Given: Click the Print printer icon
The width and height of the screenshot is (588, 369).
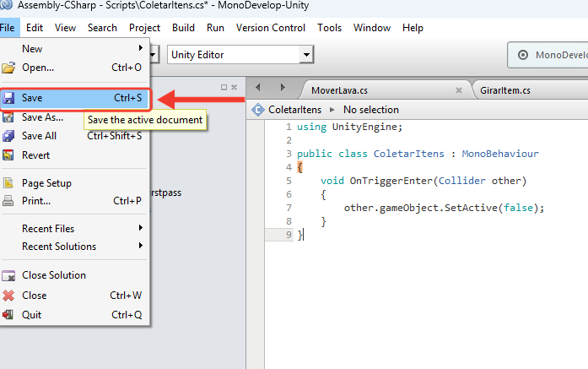Looking at the screenshot, I should [x=8, y=201].
